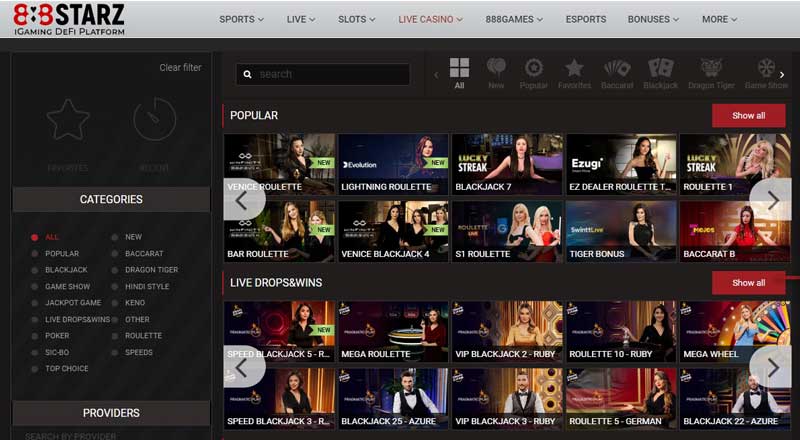Open the Mega Roulette game
The height and width of the screenshot is (440, 800).
(393, 331)
